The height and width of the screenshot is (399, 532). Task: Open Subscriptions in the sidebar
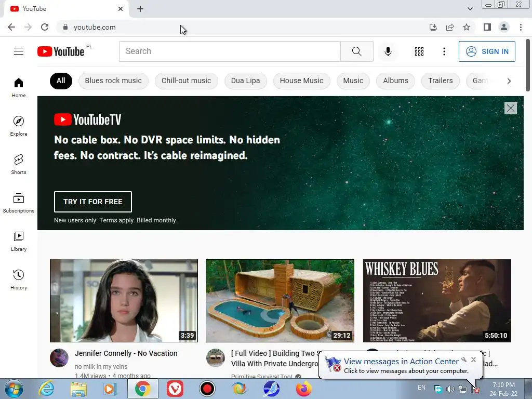pyautogui.click(x=19, y=203)
